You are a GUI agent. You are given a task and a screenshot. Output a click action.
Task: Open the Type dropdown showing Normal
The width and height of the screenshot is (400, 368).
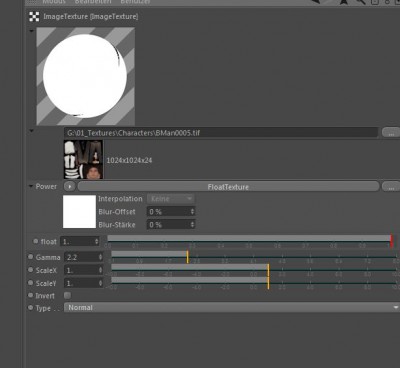(x=232, y=307)
